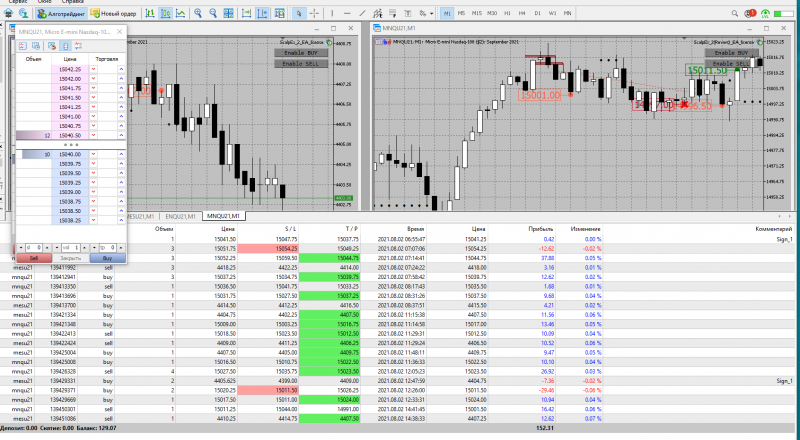Increase the vol value in Depth of Market
This screenshot has height=440, width=800.
[x=84, y=248]
